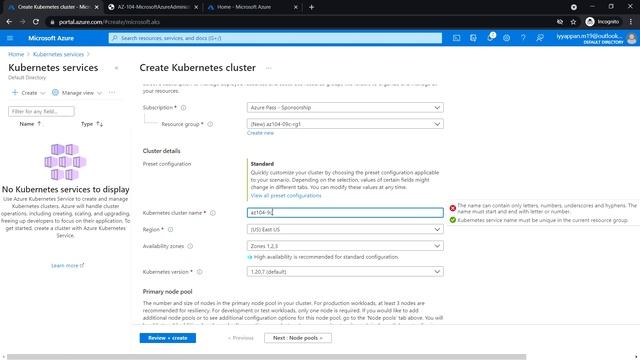
Task: Open Learn more link in services pane
Action: pyautogui.click(x=67, y=266)
